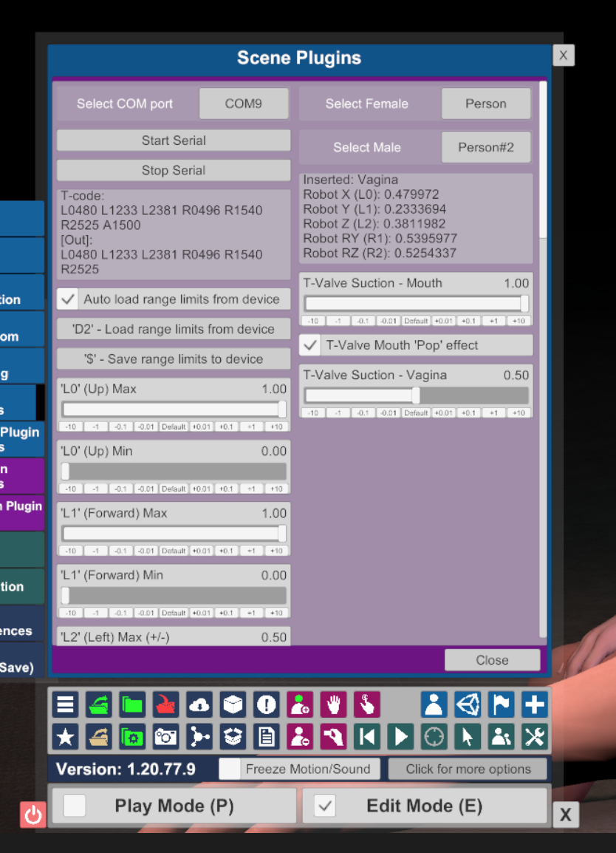Click the skip to start playback icon
The image size is (616, 853).
[367, 737]
